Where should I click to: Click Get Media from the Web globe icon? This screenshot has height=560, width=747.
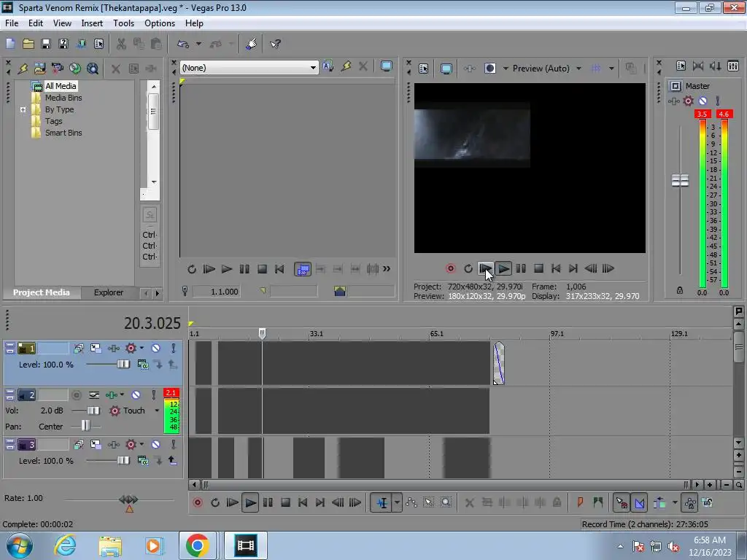(75, 68)
